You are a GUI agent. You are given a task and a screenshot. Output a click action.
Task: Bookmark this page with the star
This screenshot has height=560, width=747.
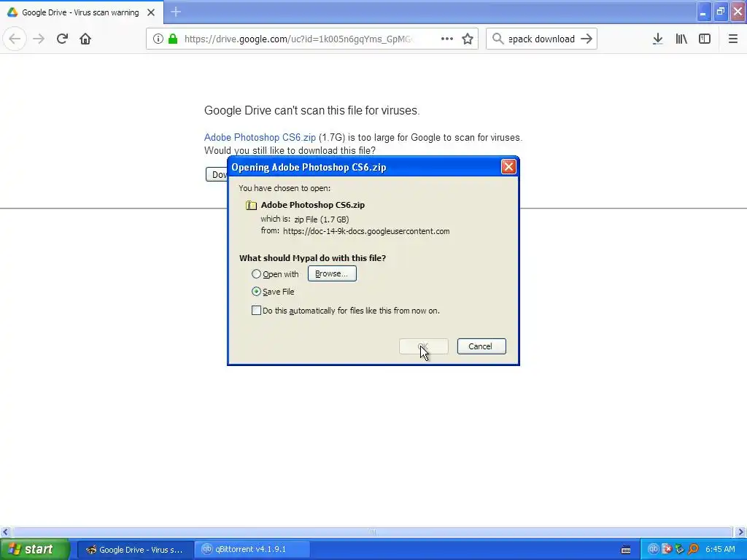coord(468,39)
